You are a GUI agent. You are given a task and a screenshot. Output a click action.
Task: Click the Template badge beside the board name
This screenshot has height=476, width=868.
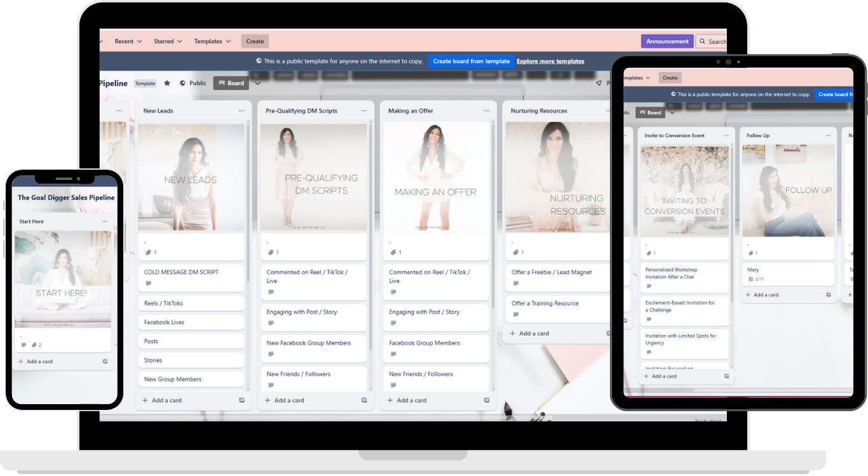point(145,83)
